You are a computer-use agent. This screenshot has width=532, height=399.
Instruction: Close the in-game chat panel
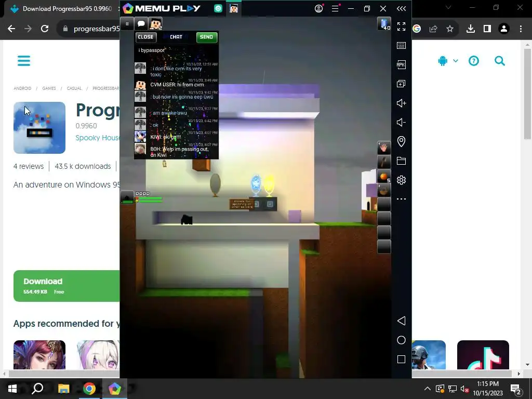(146, 37)
